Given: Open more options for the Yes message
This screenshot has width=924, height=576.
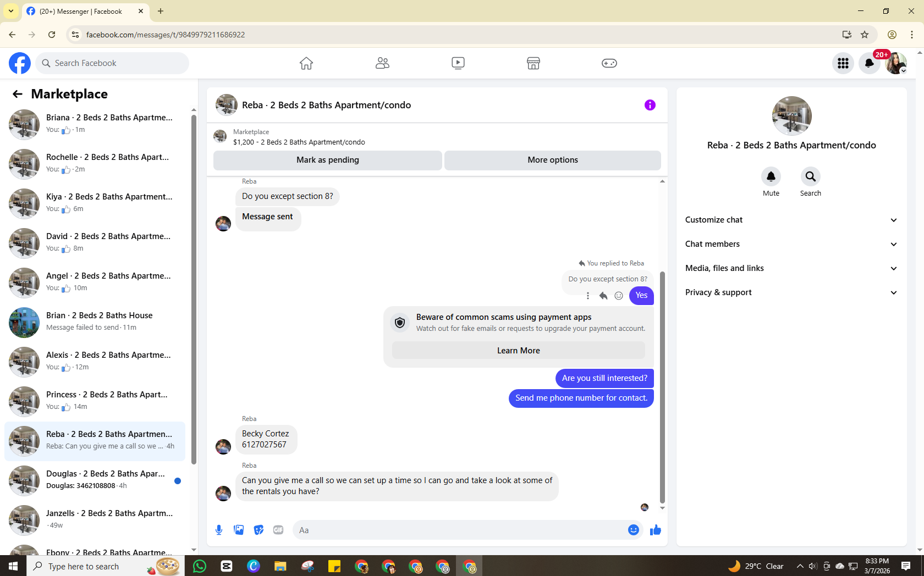Looking at the screenshot, I should click(x=588, y=296).
